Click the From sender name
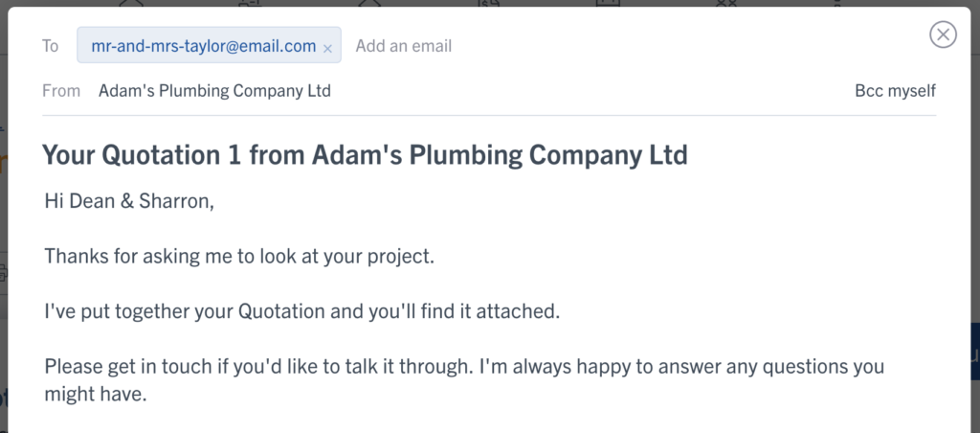 click(x=214, y=91)
